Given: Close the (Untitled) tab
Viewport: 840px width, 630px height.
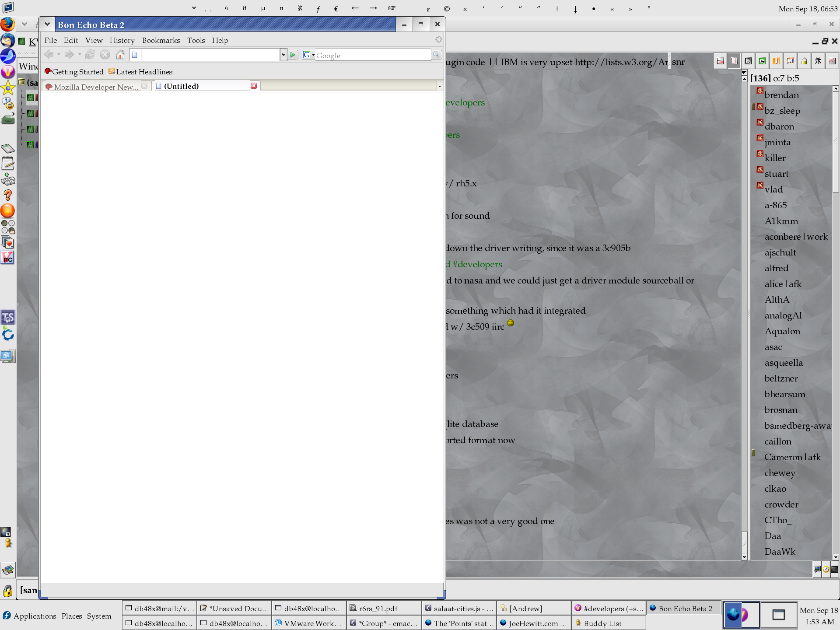Looking at the screenshot, I should [x=254, y=86].
